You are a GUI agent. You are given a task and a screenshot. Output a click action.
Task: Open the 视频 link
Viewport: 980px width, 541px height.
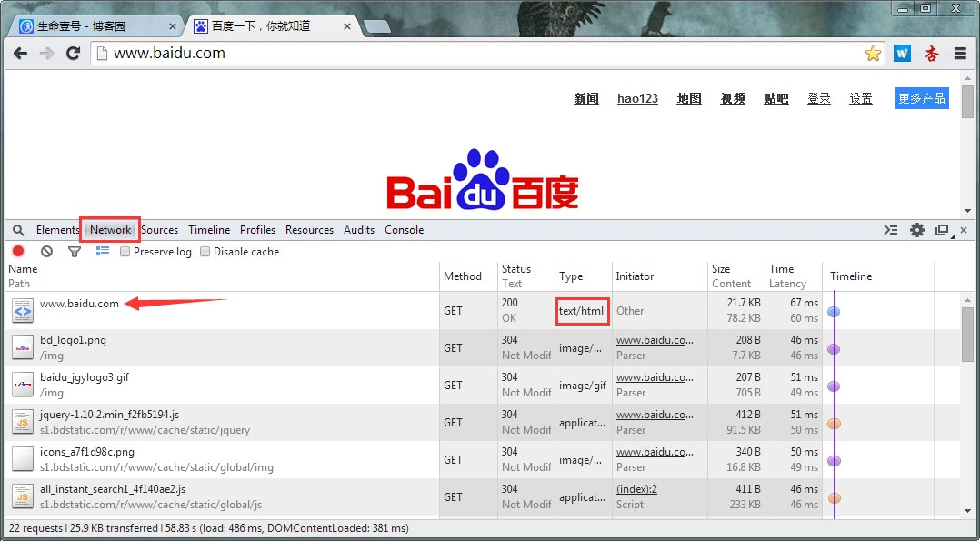tap(733, 98)
